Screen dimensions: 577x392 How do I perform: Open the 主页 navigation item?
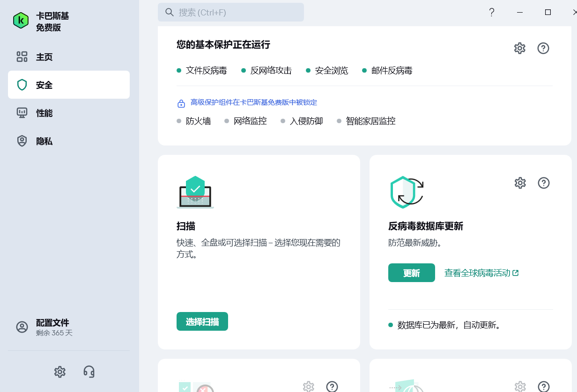tap(69, 57)
